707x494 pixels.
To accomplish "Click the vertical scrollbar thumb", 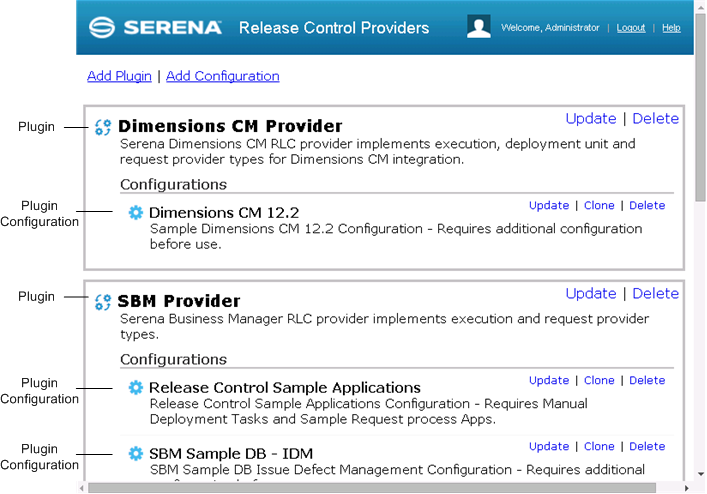I will (x=700, y=107).
